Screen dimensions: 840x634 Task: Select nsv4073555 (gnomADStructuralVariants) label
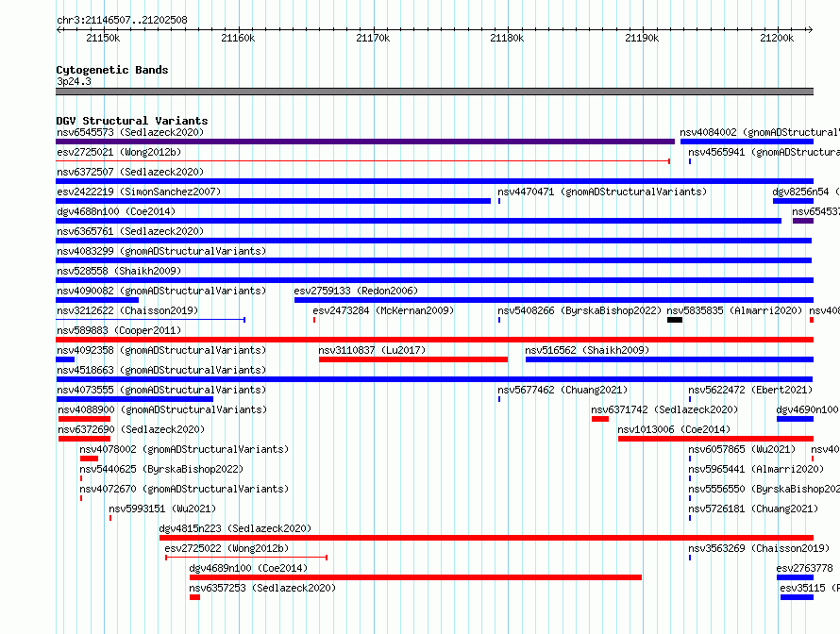tap(161, 390)
